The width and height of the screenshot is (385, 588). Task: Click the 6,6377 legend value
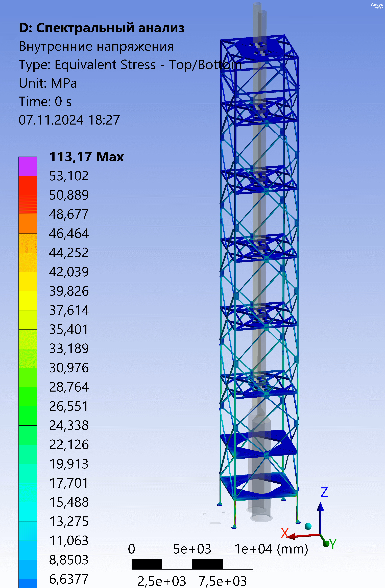[x=69, y=579]
